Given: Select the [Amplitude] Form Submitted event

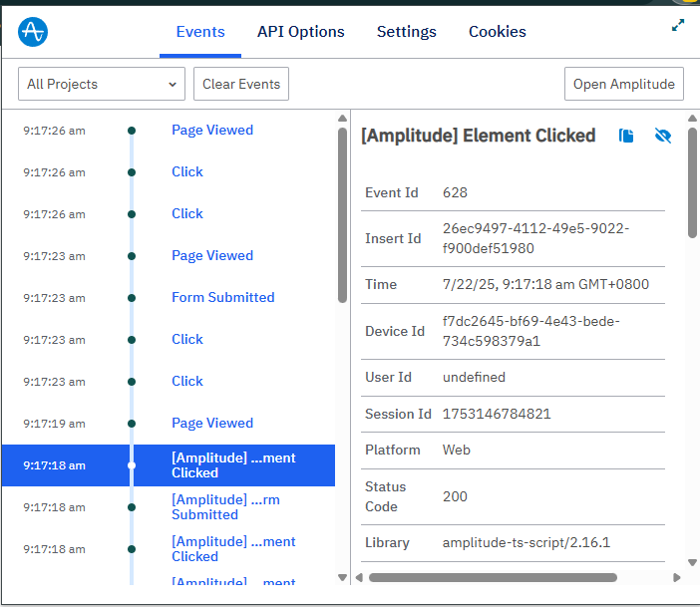Looking at the screenshot, I should point(168,507).
